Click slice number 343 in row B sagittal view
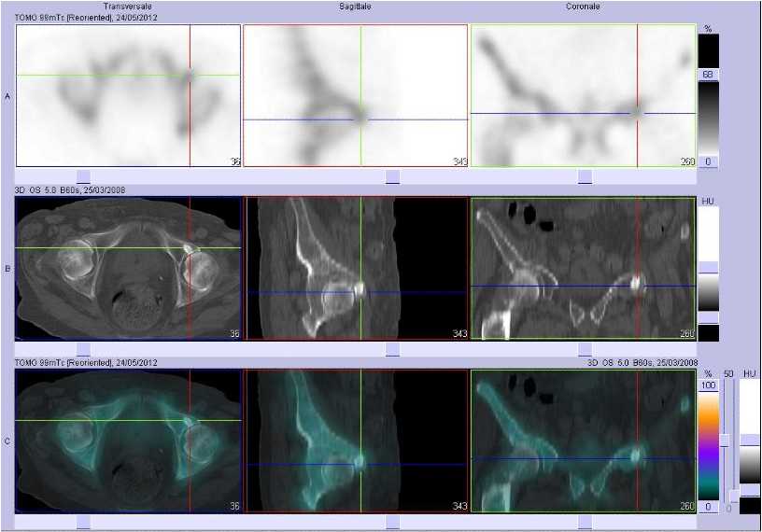762x532 pixels. click(x=459, y=334)
